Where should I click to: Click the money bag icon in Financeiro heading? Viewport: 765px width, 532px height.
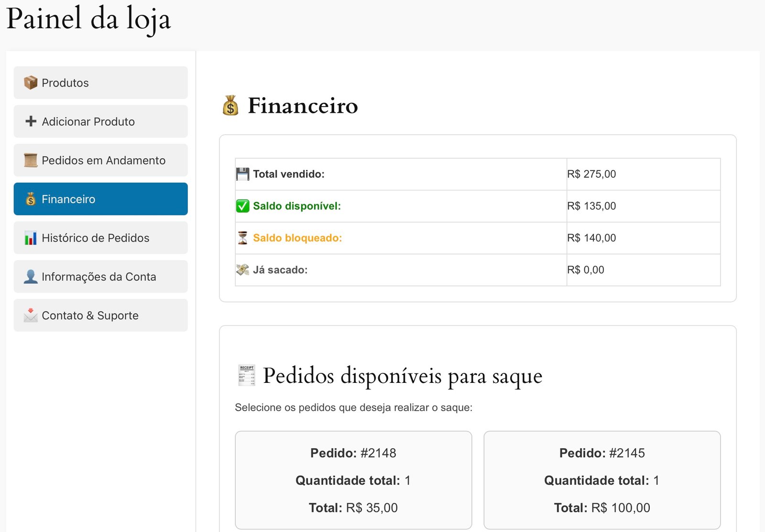point(230,105)
